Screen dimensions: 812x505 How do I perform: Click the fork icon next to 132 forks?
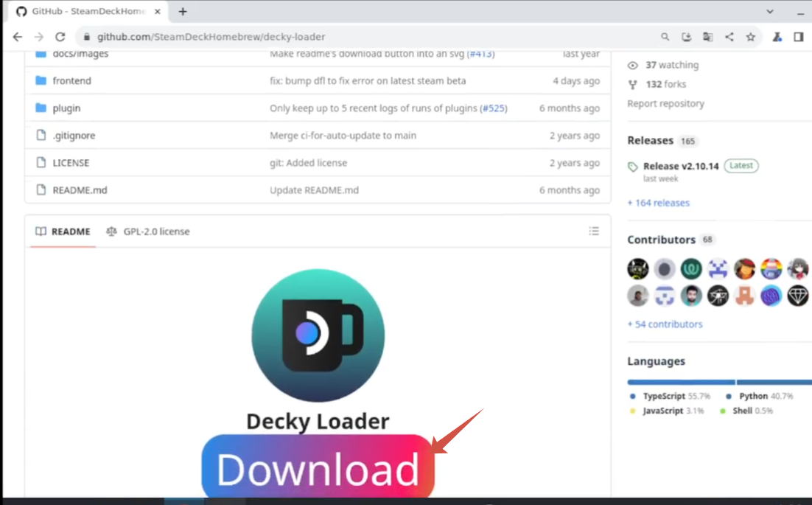631,84
